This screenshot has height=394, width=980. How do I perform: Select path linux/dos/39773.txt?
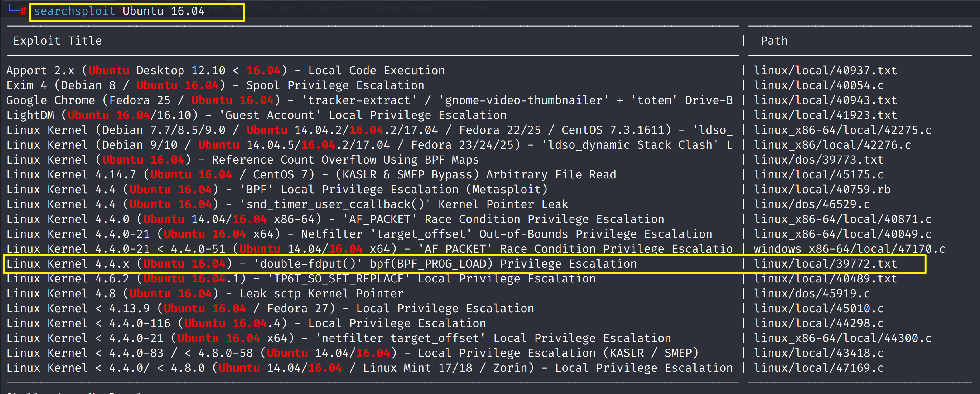coord(818,160)
